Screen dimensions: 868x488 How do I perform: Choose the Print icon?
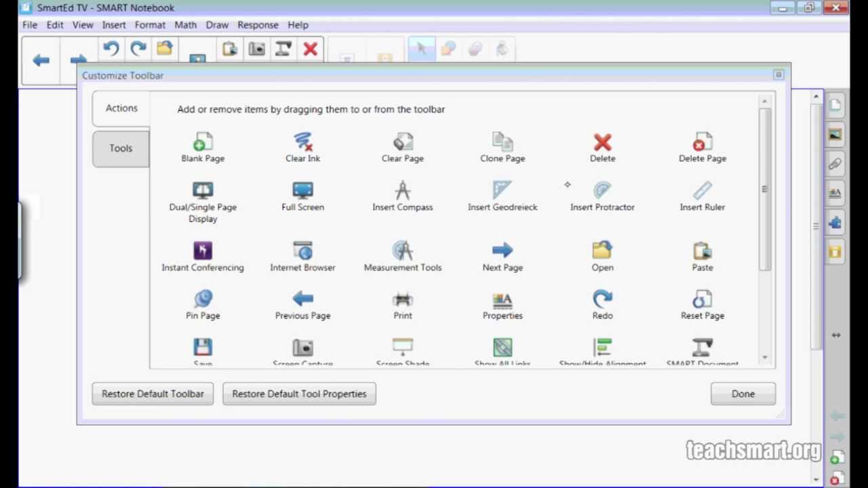click(403, 299)
